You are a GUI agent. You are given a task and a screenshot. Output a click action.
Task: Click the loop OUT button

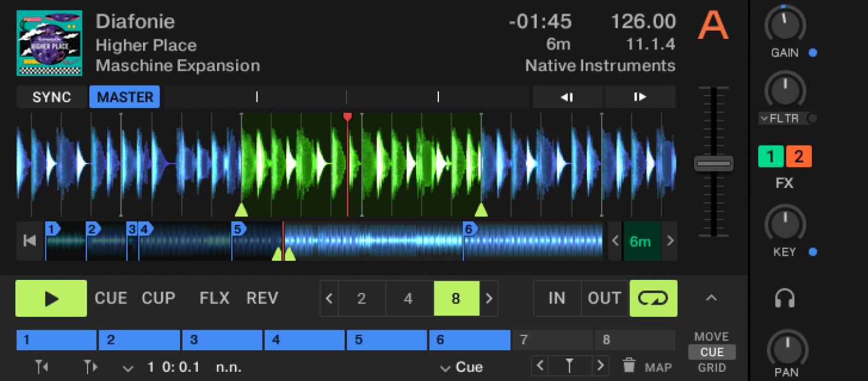tap(604, 298)
